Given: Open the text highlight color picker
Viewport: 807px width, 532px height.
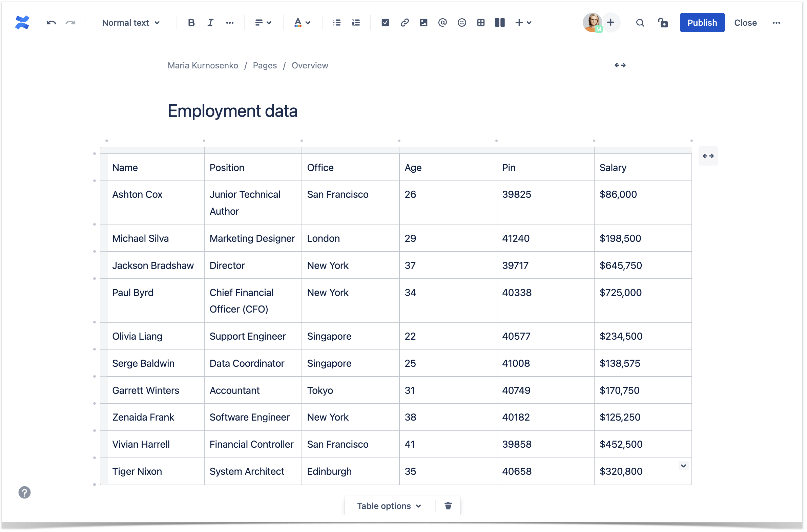Looking at the screenshot, I should pyautogui.click(x=309, y=23).
